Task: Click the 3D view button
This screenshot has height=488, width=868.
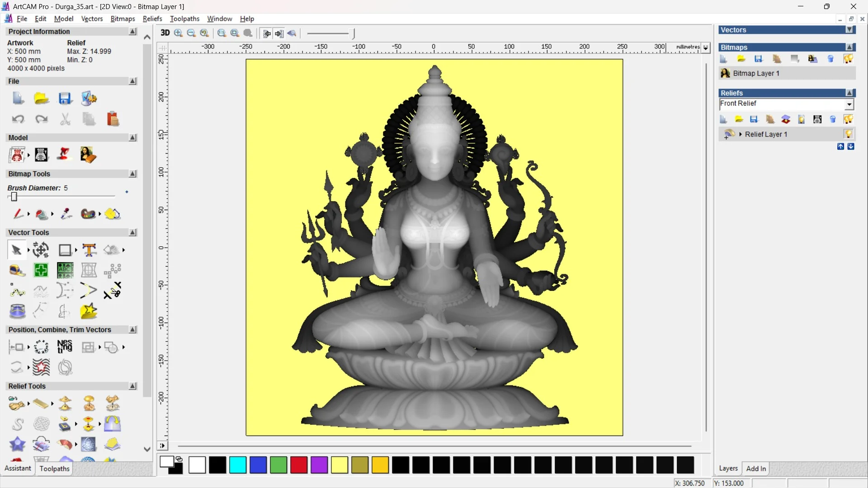Action: pyautogui.click(x=165, y=33)
